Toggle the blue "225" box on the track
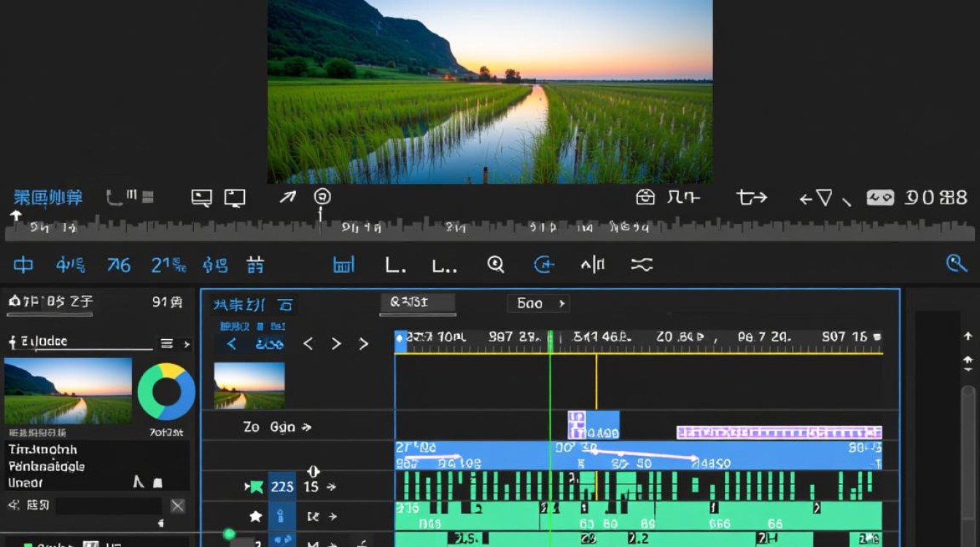980x547 pixels. click(282, 486)
